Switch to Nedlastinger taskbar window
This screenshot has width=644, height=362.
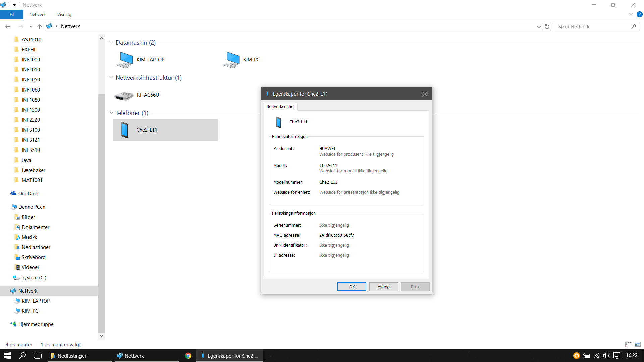pos(80,356)
